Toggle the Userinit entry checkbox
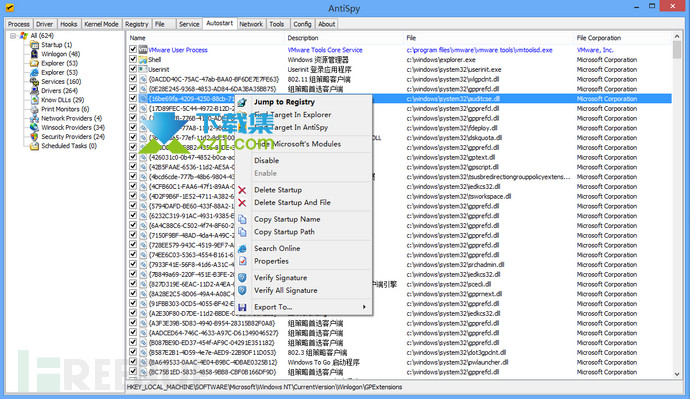Image resolution: width=690 pixels, height=399 pixels. click(133, 69)
